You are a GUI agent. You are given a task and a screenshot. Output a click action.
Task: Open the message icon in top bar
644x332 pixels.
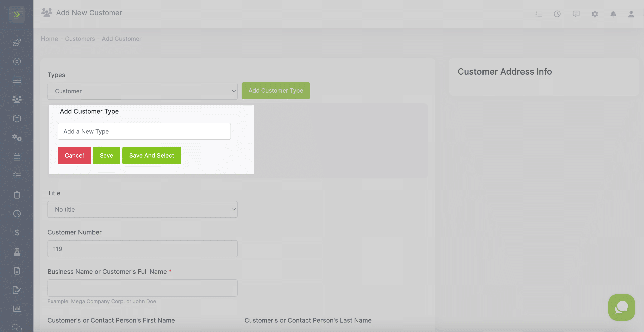point(576,14)
